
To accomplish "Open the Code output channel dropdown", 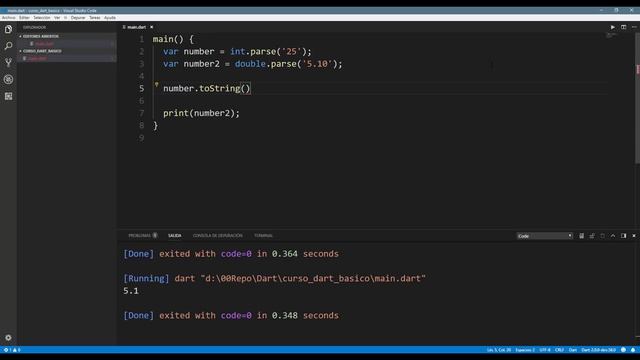I will [x=544, y=236].
